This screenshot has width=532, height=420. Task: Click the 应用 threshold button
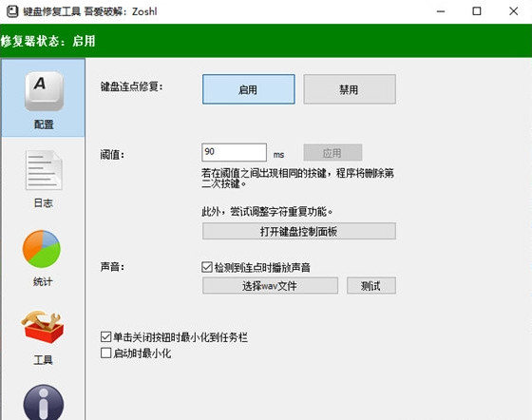(332, 153)
